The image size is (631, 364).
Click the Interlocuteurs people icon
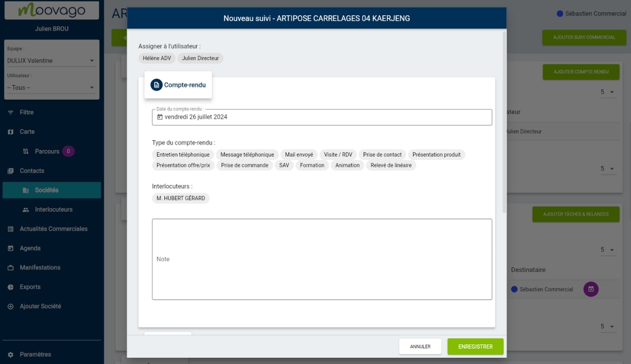click(26, 210)
